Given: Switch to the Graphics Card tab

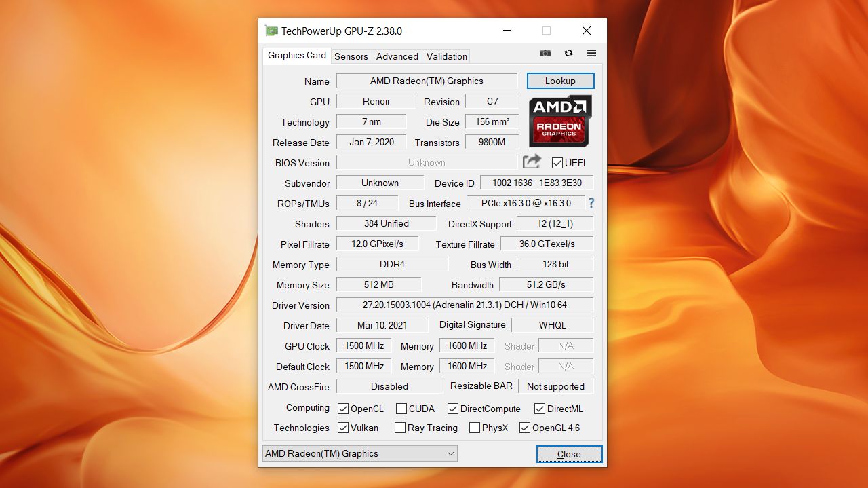Looking at the screenshot, I should point(297,55).
